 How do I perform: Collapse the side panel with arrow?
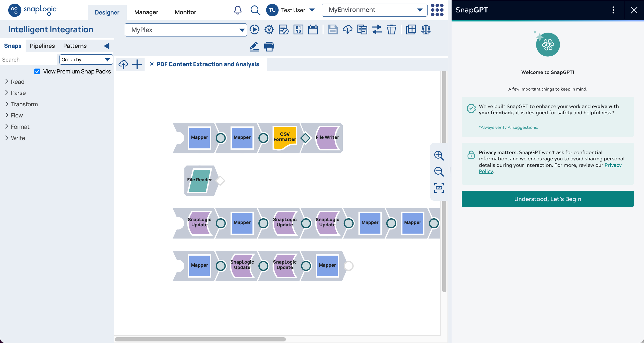tap(107, 46)
